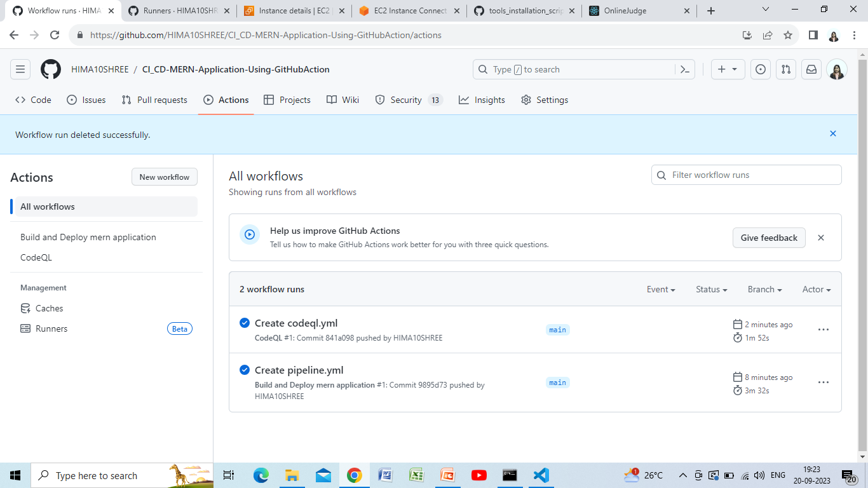The height and width of the screenshot is (488, 868).
Task: Open options menu for Create codeql.yml run
Action: click(x=824, y=330)
